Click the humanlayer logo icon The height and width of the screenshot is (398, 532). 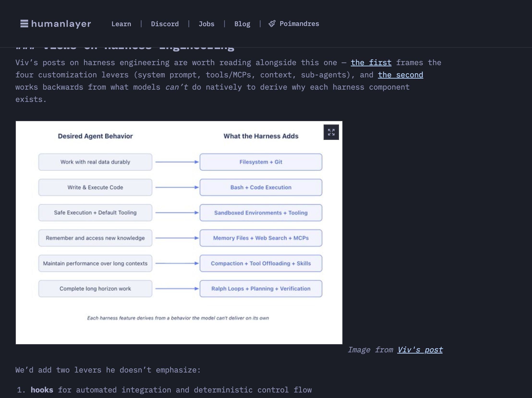pyautogui.click(x=24, y=24)
